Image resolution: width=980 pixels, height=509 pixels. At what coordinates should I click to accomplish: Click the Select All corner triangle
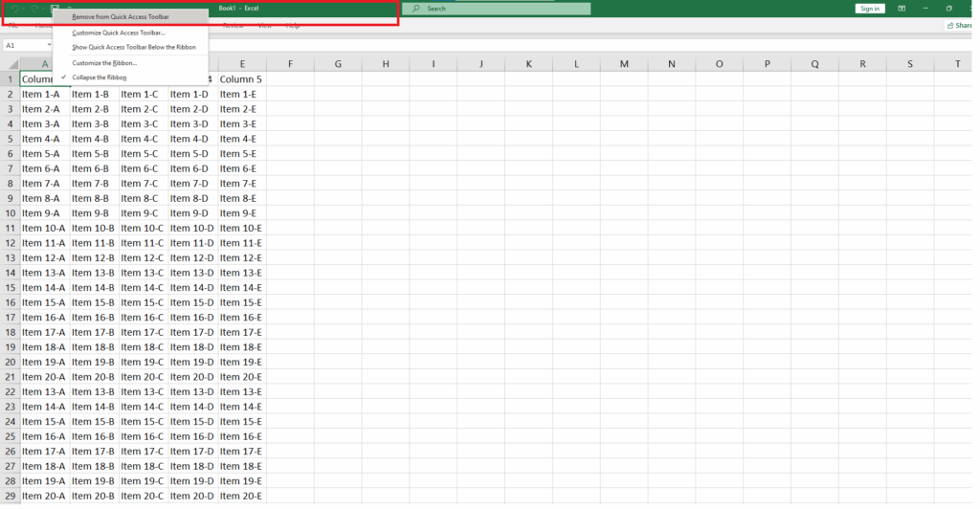[12, 64]
